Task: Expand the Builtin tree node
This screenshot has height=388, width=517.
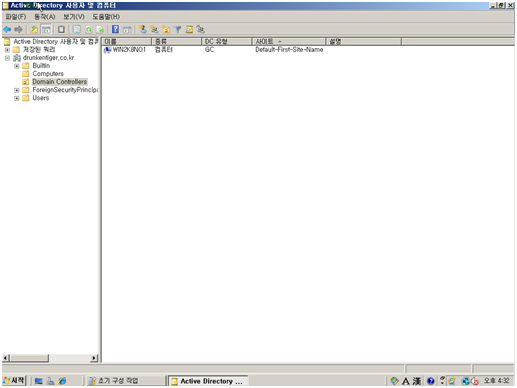Action: (17, 66)
